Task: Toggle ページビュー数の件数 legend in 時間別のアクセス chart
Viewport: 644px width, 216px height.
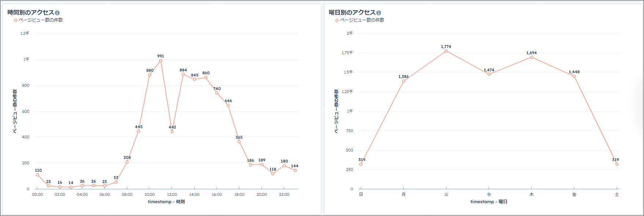Action: (x=38, y=20)
